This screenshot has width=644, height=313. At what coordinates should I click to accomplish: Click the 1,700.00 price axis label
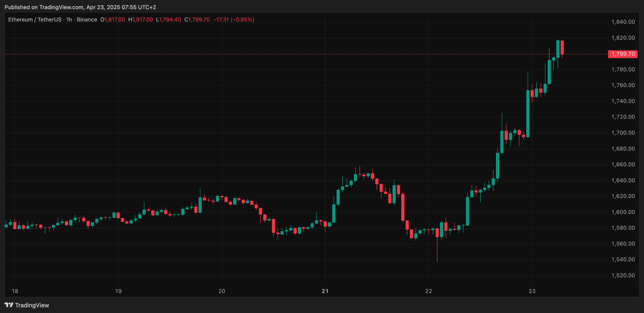[623, 133]
